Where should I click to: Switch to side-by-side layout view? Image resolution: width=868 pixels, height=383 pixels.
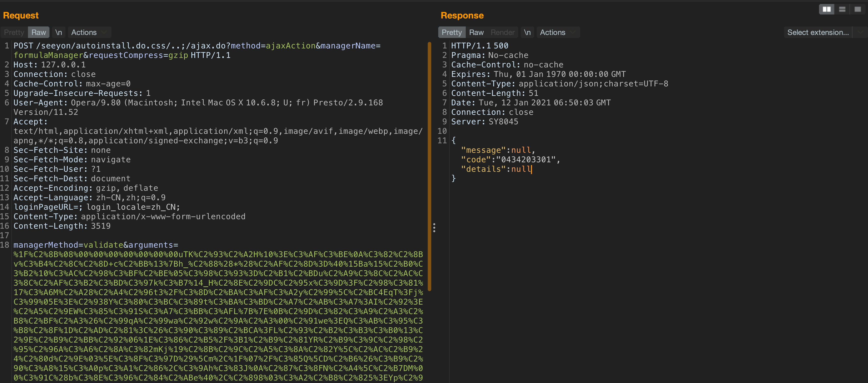[x=826, y=9]
